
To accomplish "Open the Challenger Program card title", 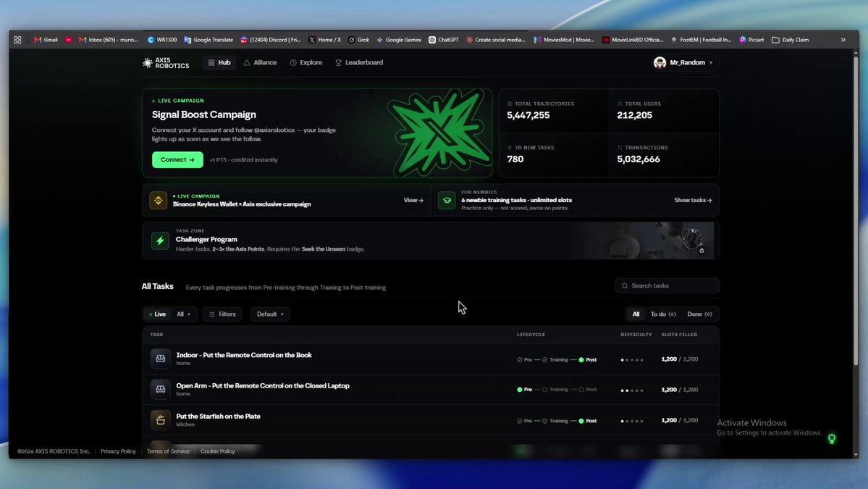I will click(206, 239).
